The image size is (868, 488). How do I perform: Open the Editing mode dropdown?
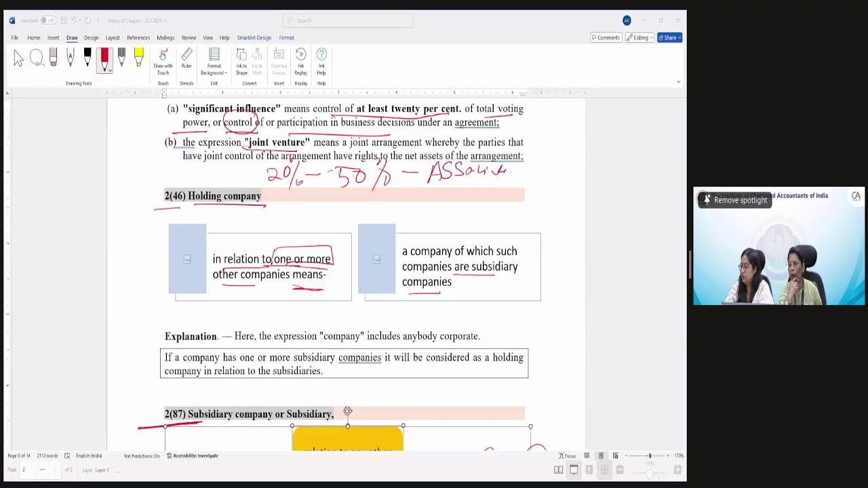[x=640, y=38]
